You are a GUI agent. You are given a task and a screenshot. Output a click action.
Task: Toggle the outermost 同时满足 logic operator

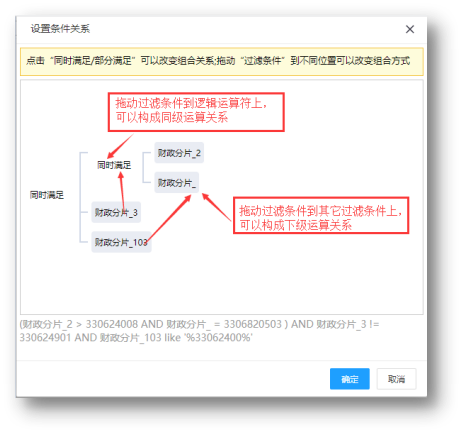(47, 195)
